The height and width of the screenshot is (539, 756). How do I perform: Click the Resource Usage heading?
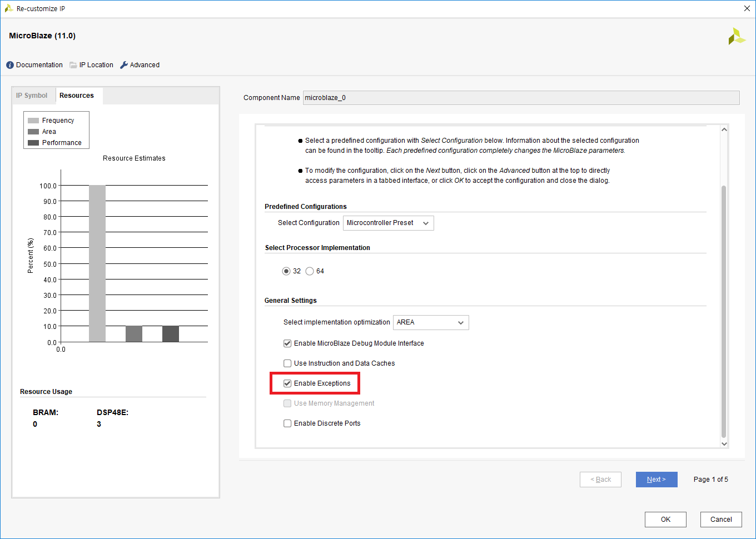pos(46,392)
